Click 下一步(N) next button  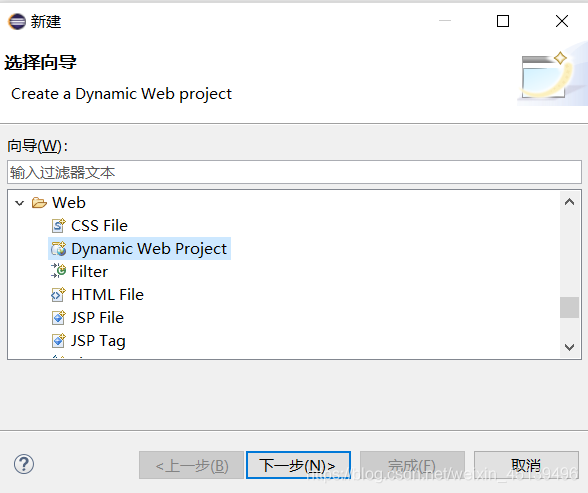[x=298, y=465]
